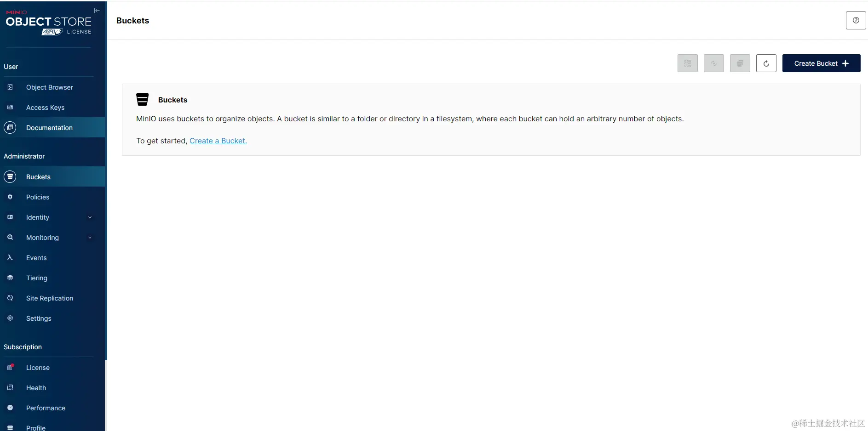The height and width of the screenshot is (431, 868).
Task: Click the grid select-multiple-buckets icon
Action: (687, 63)
